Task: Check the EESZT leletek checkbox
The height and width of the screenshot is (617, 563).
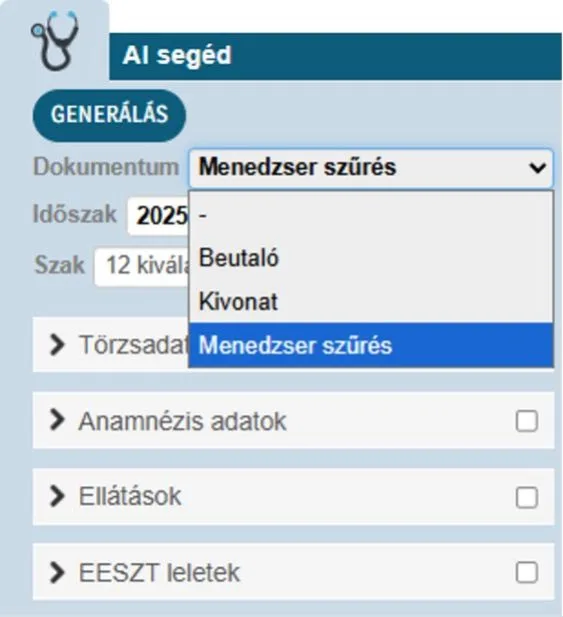Action: (526, 572)
